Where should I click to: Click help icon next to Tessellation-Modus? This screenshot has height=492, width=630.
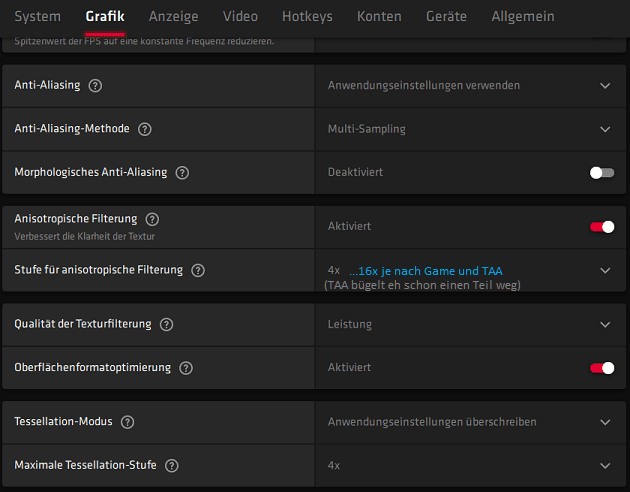127,422
